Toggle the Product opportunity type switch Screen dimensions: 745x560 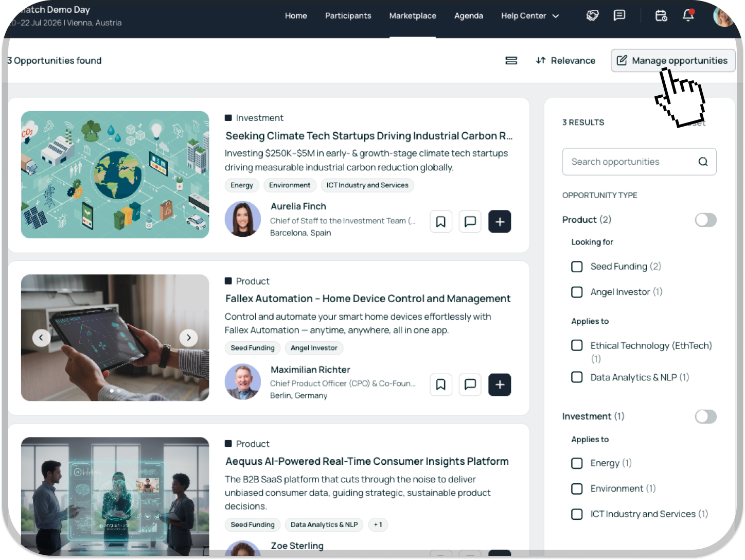[x=705, y=220]
